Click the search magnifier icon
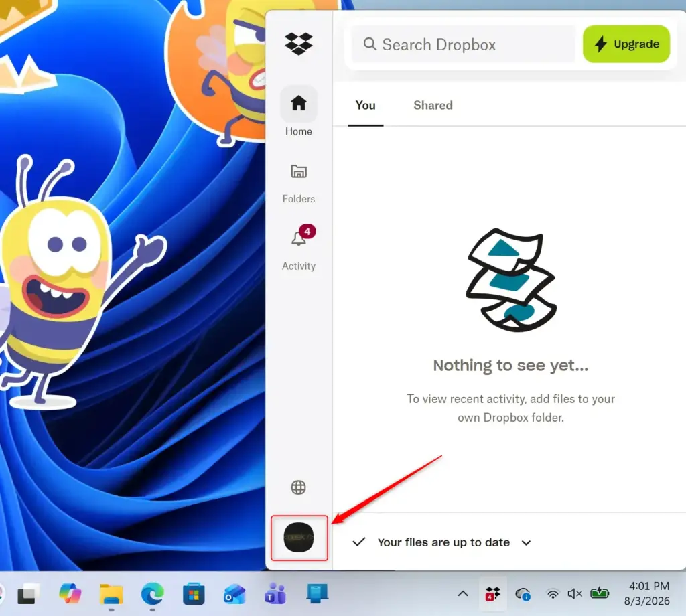This screenshot has height=616, width=686. (370, 44)
